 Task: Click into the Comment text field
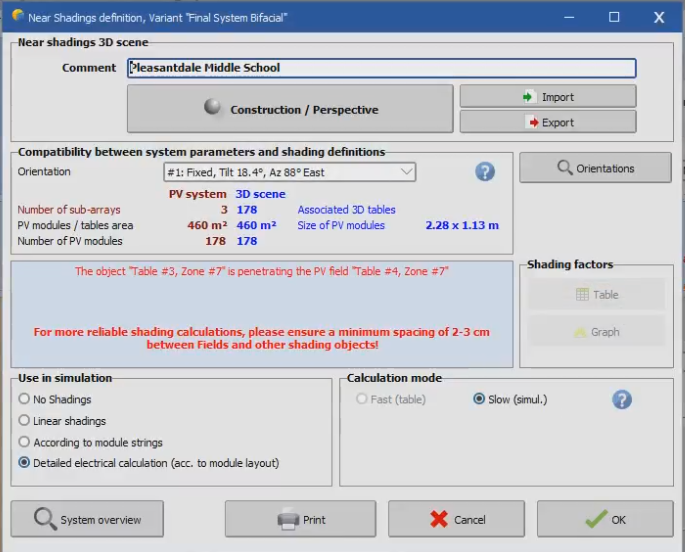[382, 68]
